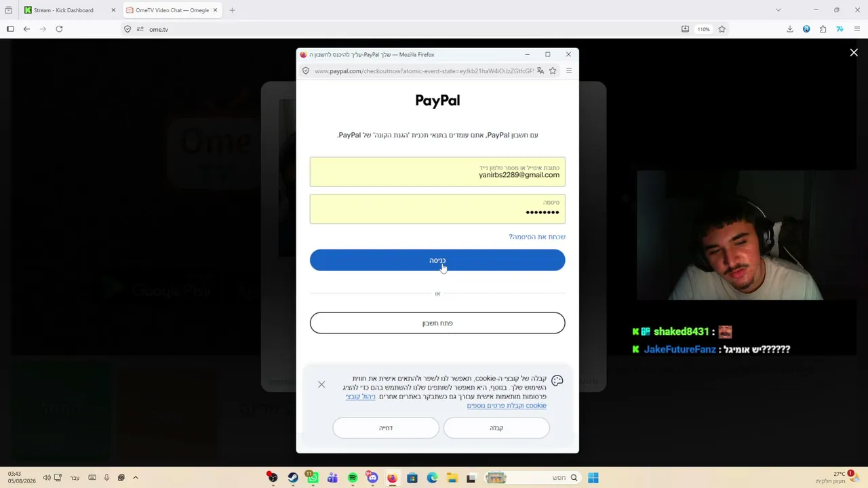Screen dimensions: 868x488
Task: Bookmark the PayPal popup page with star icon
Action: 553,70
